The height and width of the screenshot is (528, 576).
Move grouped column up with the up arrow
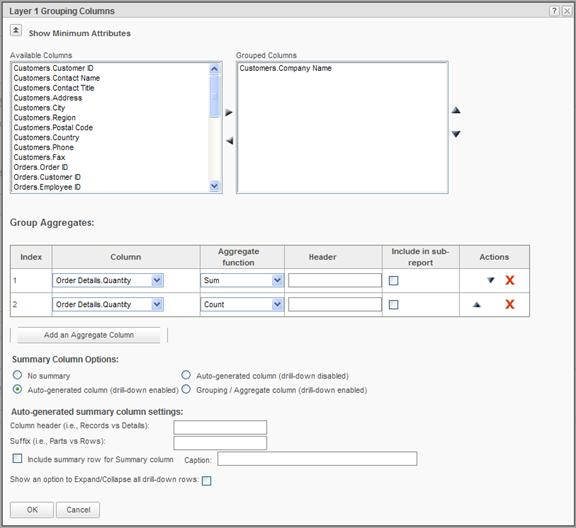pyautogui.click(x=456, y=110)
